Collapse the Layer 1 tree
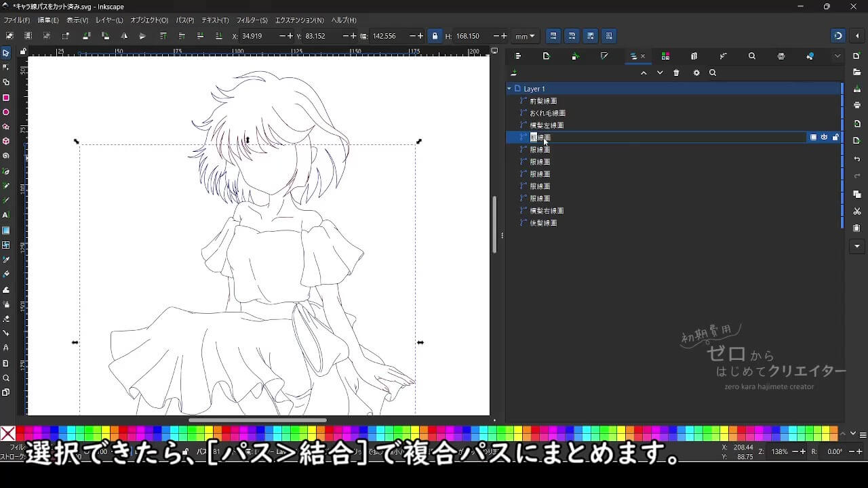Image resolution: width=868 pixels, height=488 pixels. tap(509, 89)
